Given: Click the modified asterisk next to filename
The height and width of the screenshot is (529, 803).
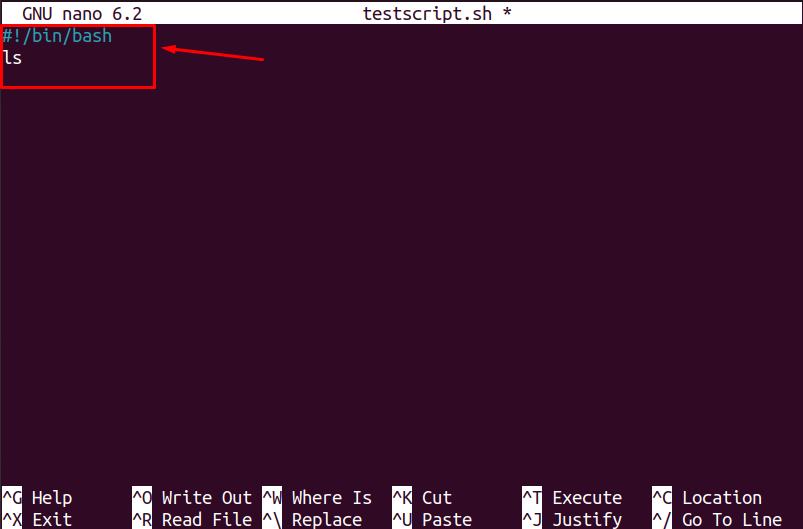Looking at the screenshot, I should click(507, 12).
